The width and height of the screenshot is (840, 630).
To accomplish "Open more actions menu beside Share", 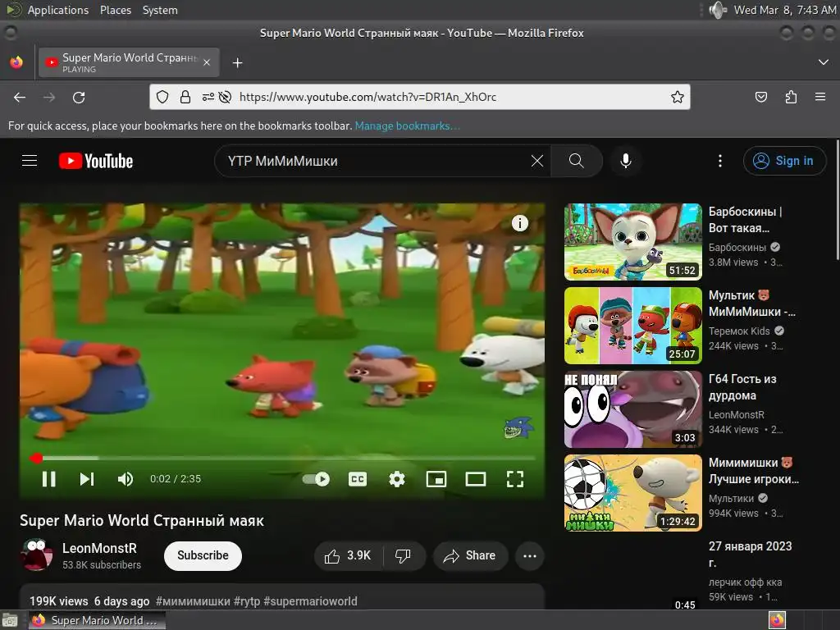I will click(529, 555).
